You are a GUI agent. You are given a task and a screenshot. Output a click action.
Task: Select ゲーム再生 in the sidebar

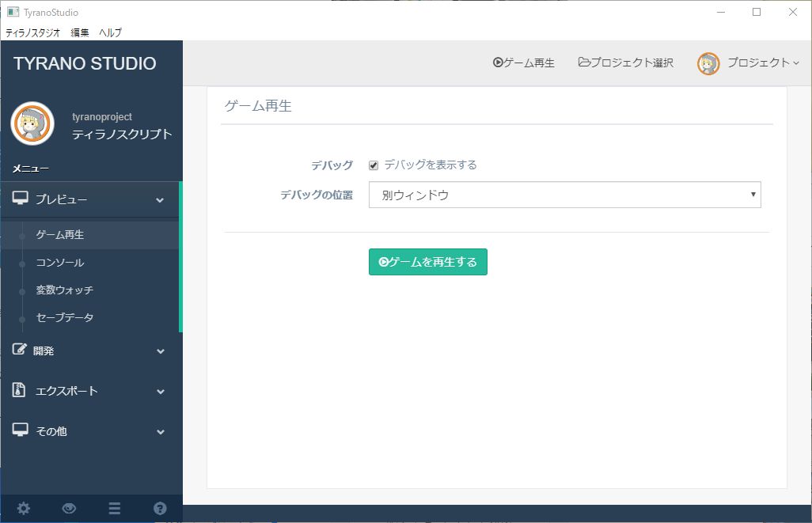click(90, 235)
